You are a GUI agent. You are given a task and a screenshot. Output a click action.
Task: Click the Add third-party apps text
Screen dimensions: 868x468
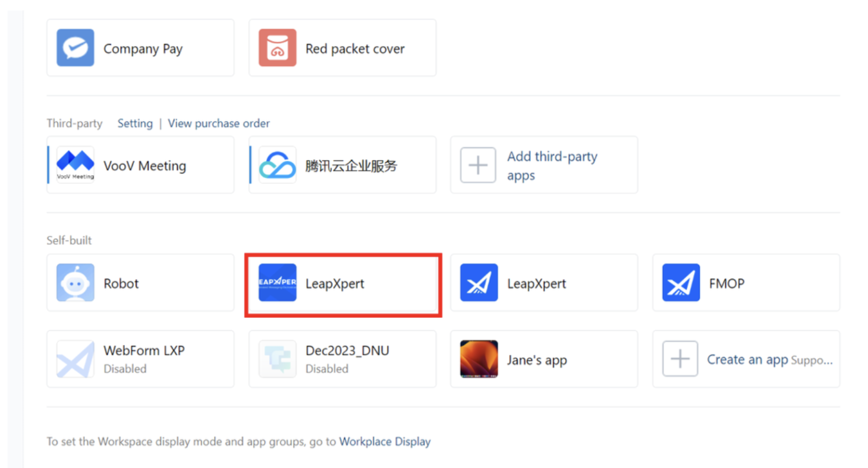click(552, 166)
